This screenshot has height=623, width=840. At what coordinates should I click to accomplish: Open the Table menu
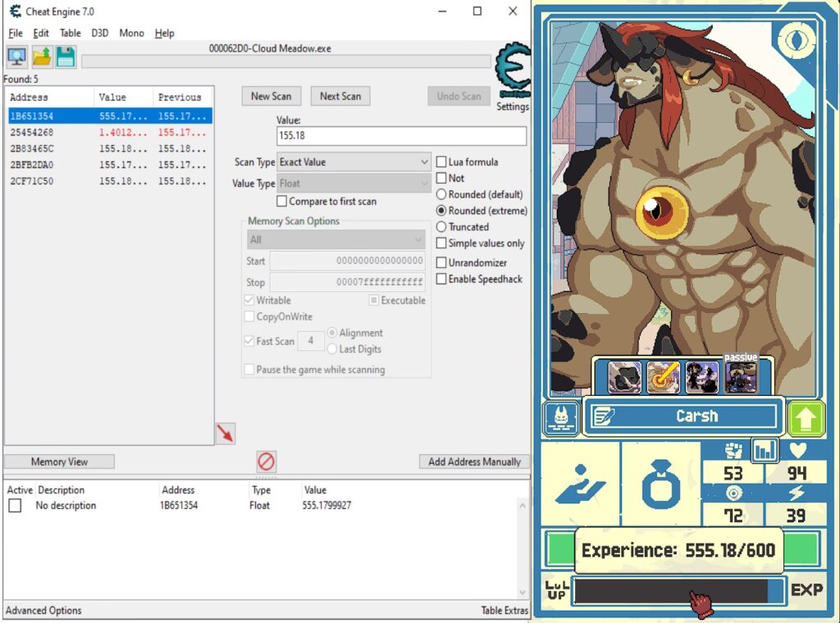click(71, 33)
